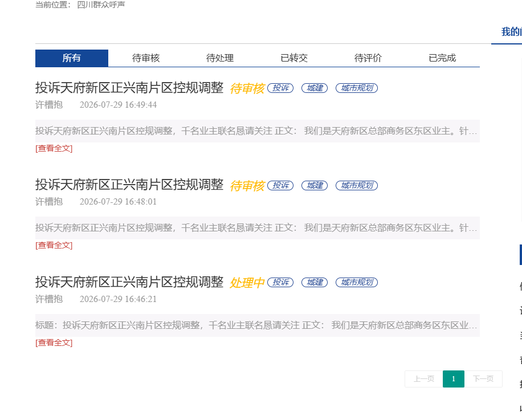This screenshot has height=420, width=522.
Task: Open the 待评价 tab
Action: pos(368,58)
